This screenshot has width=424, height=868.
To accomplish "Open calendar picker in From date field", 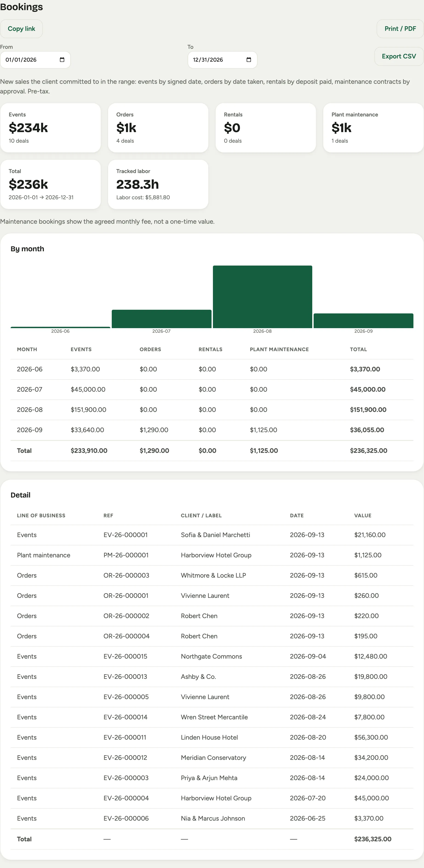I will [x=62, y=60].
